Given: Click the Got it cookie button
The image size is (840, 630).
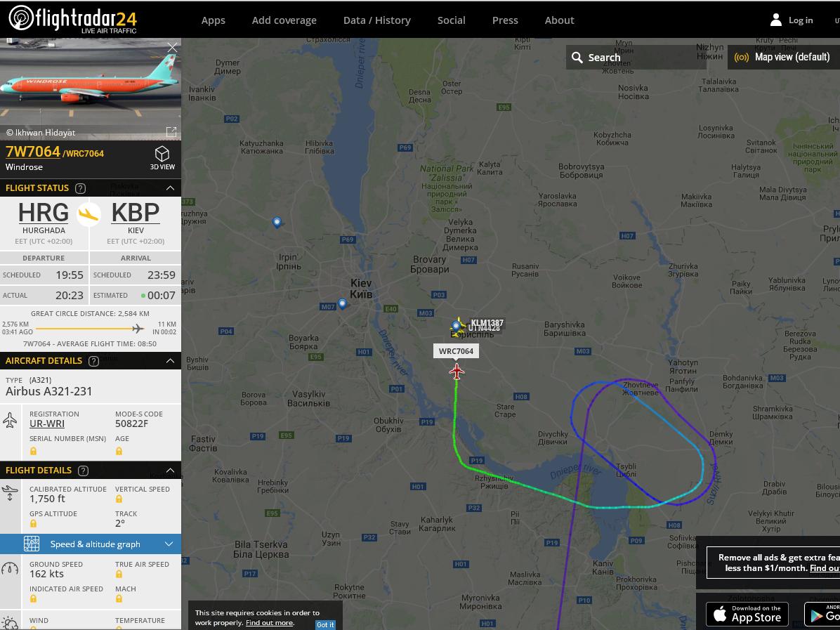Looking at the screenshot, I should coord(325,624).
